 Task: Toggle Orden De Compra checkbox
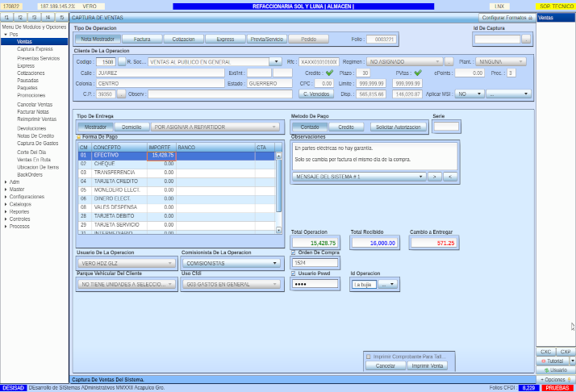point(293,252)
